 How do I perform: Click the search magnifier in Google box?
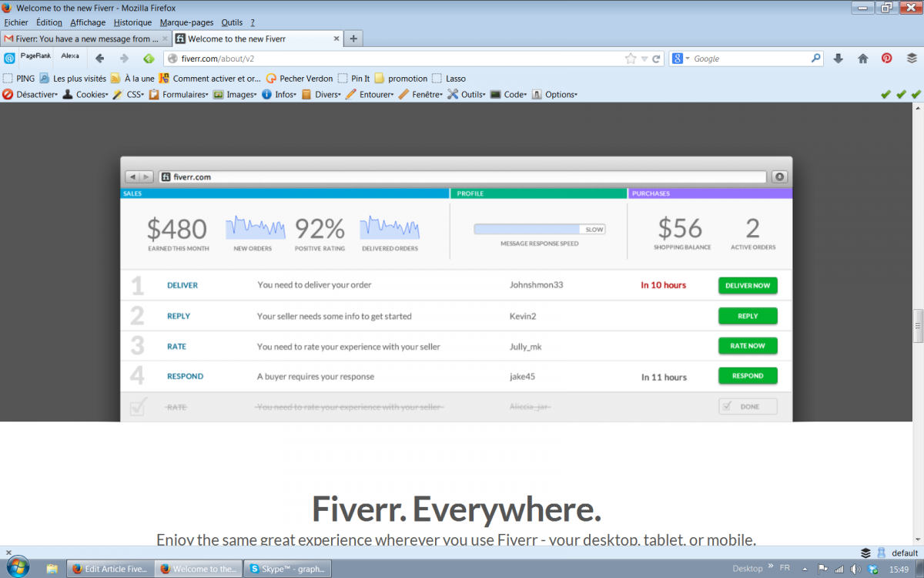tap(815, 58)
